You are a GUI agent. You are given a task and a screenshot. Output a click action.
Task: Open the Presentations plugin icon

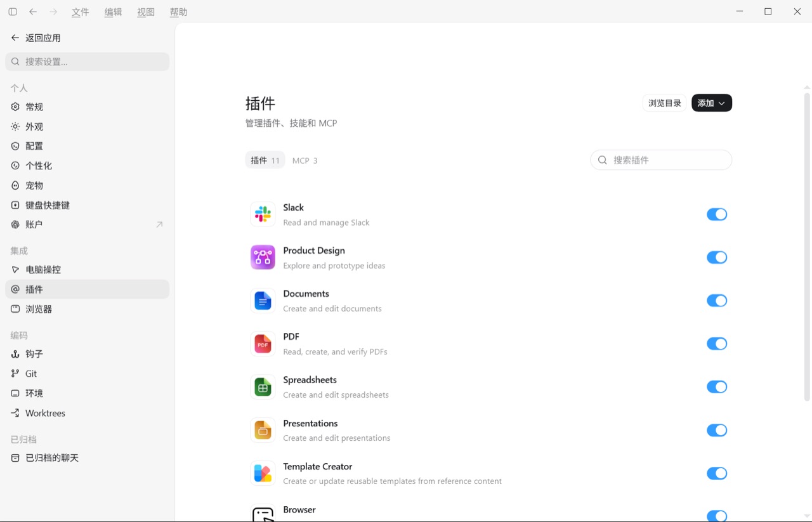pos(263,430)
